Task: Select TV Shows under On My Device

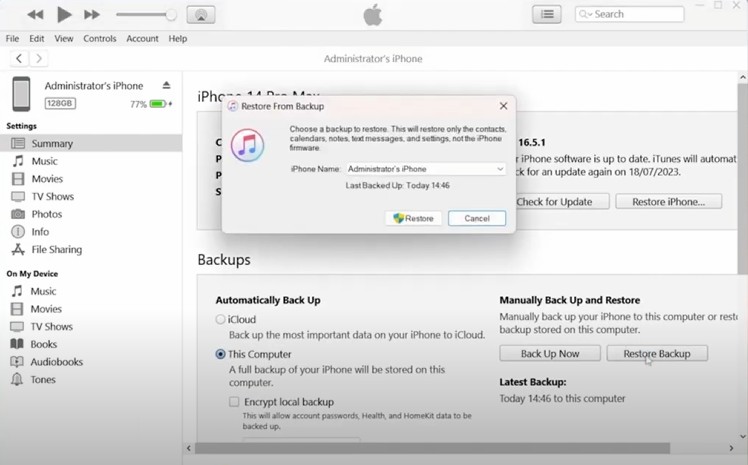Action: 91,327
